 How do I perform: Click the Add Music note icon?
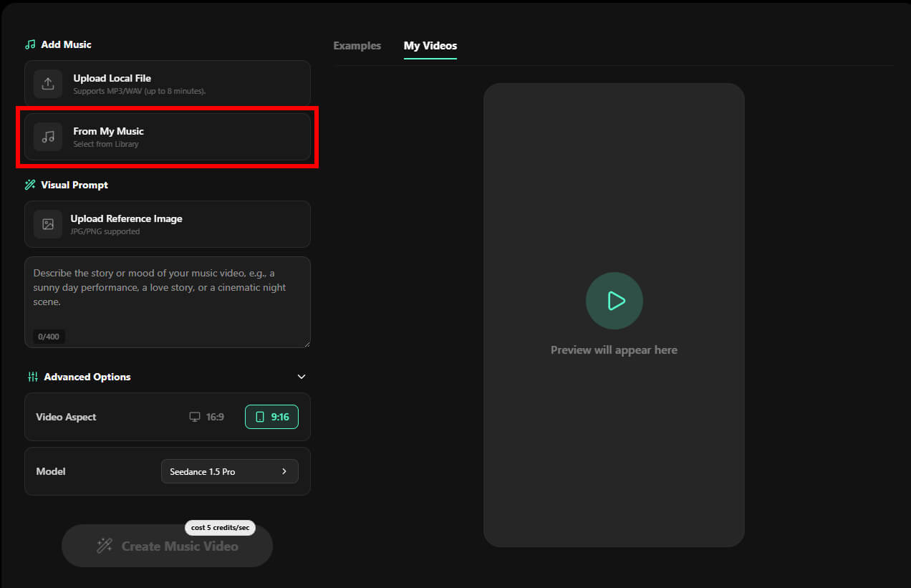[x=30, y=44]
